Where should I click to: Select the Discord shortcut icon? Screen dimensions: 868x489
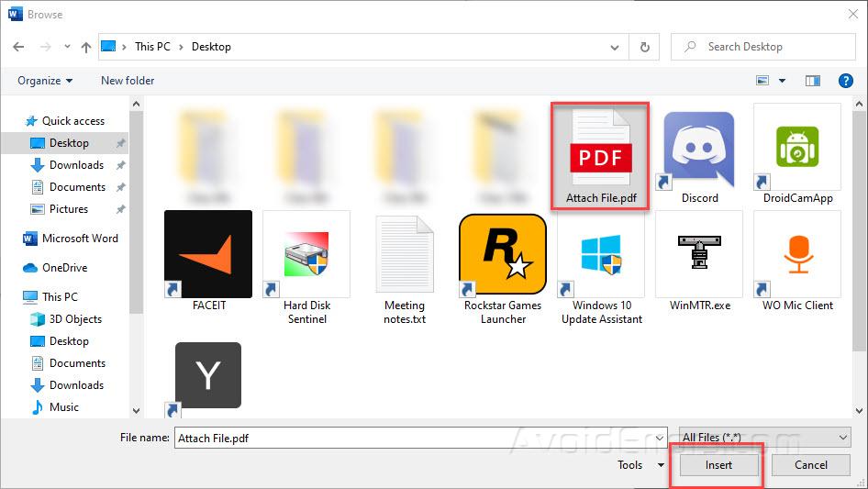pos(699,150)
